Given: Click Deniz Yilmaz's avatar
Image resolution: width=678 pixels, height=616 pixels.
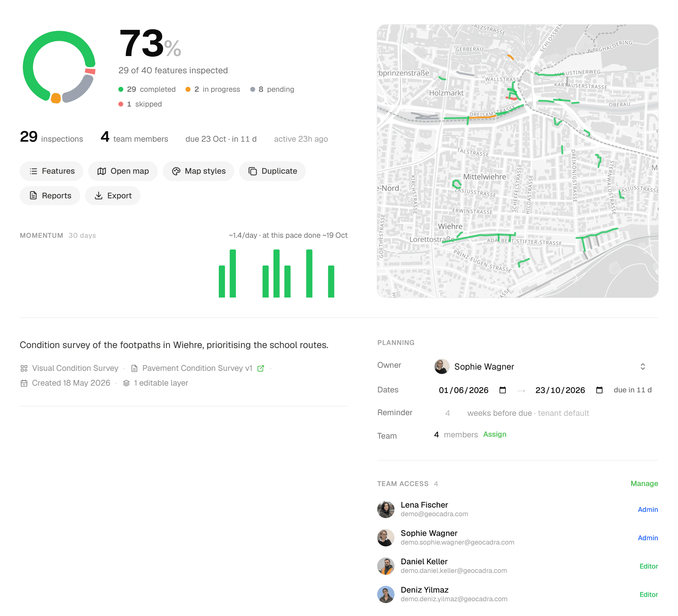Looking at the screenshot, I should tap(386, 594).
